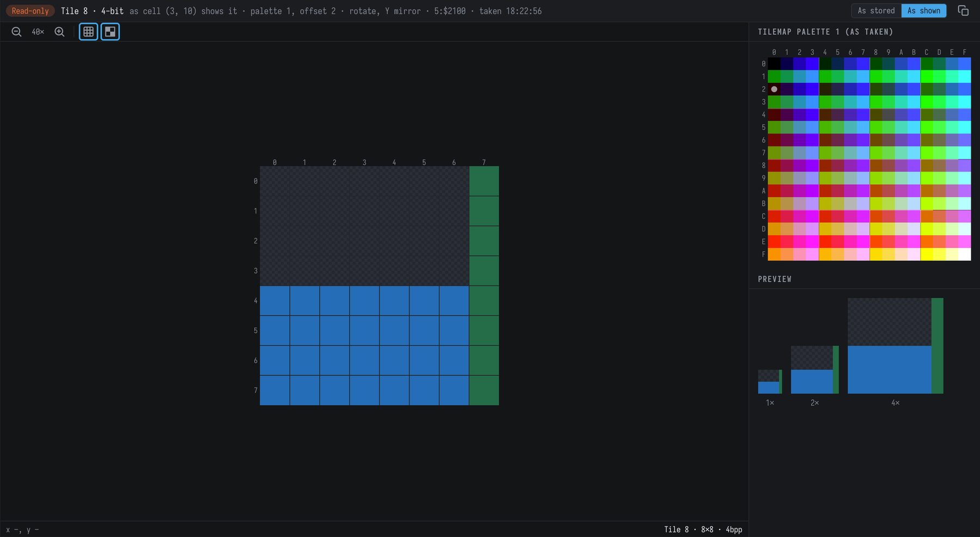Pick red swatch at row E, column 0
This screenshot has height=537, width=980.
pos(774,241)
